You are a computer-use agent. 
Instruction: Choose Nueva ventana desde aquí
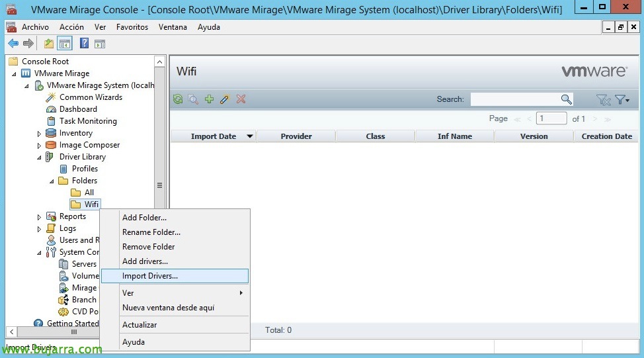pos(175,308)
